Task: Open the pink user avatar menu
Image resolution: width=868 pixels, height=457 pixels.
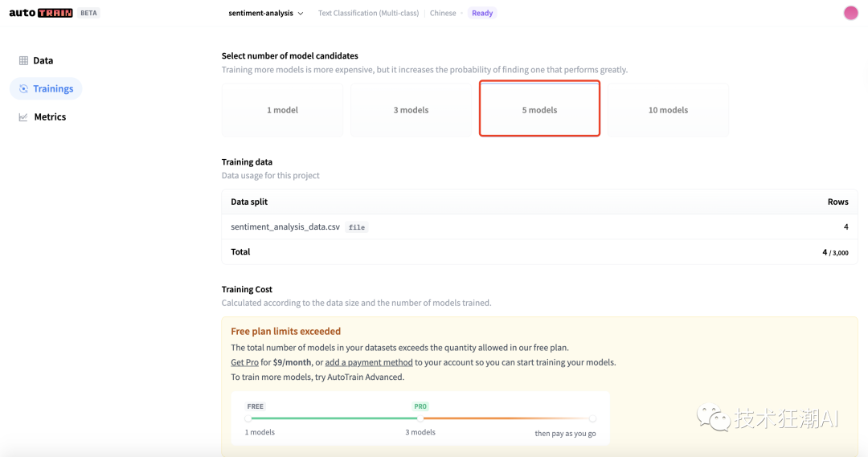Action: click(x=851, y=13)
